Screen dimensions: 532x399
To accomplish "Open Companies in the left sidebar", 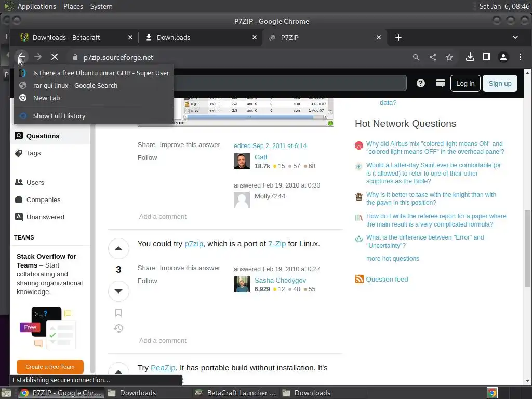I will point(43,200).
